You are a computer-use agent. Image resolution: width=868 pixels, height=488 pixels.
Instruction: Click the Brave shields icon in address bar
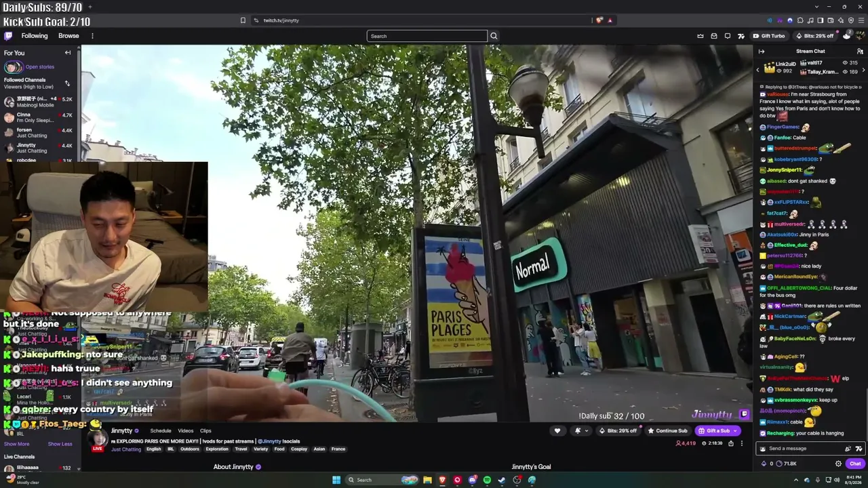(x=599, y=20)
